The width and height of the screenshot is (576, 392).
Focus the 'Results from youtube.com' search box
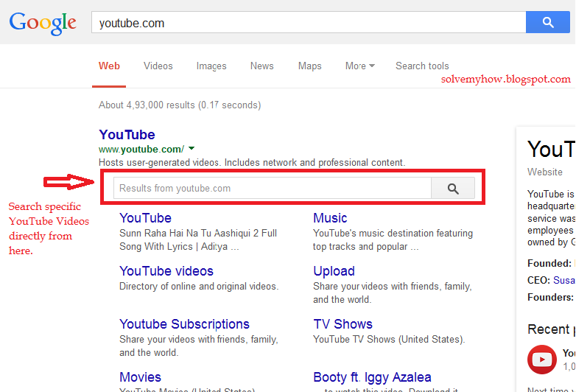(273, 188)
